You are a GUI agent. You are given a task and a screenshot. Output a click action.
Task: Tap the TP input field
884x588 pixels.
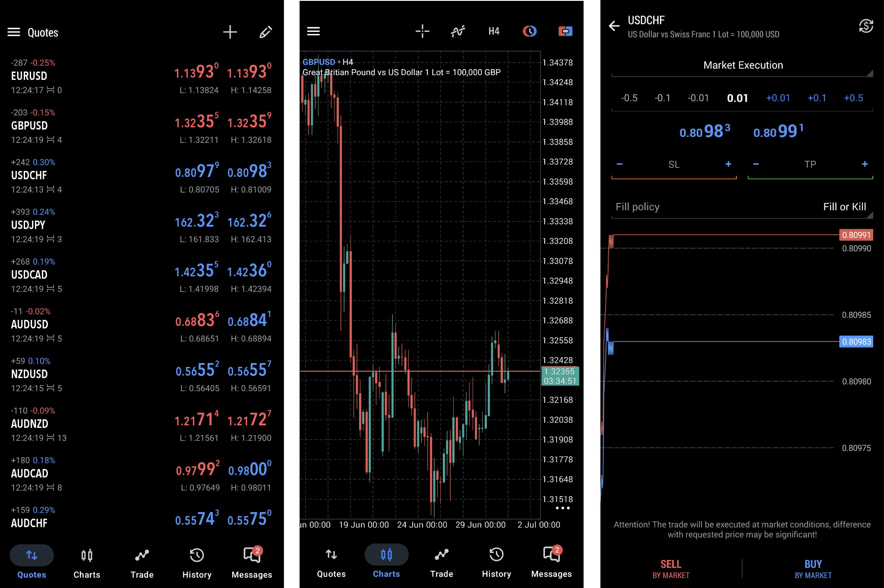tap(810, 164)
